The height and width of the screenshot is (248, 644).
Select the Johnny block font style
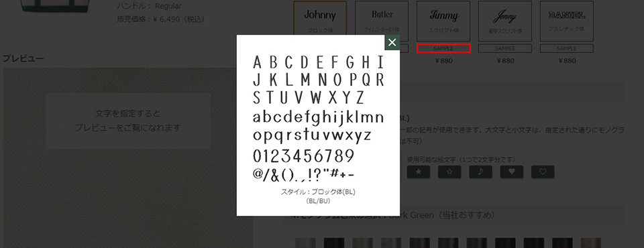[320, 21]
